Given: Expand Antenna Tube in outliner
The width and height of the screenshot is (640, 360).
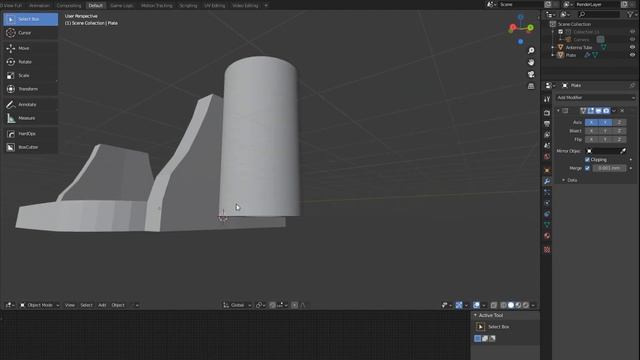Looking at the screenshot, I should 553,47.
